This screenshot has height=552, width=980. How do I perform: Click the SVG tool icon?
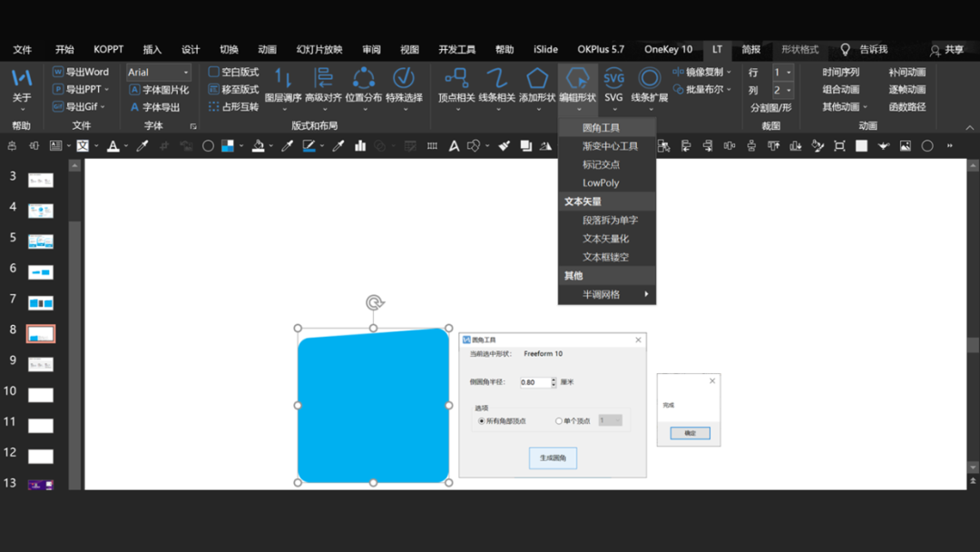point(613,78)
